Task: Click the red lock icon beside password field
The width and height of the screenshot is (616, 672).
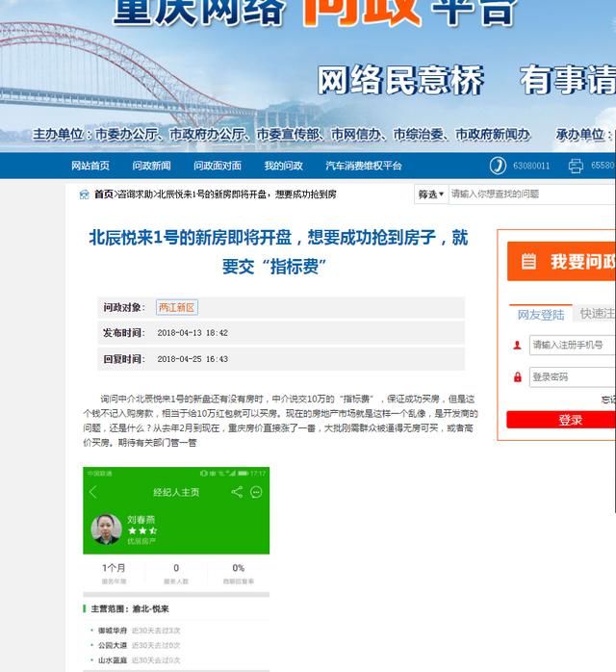Action: point(518,377)
